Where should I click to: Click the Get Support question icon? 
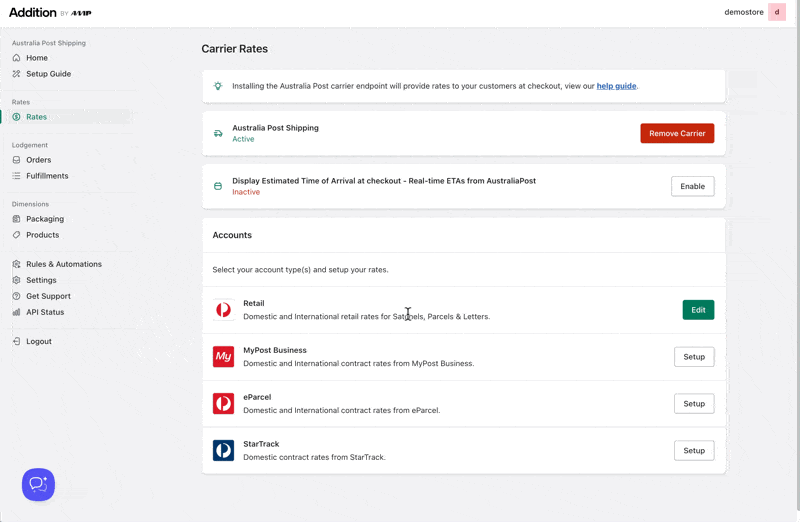tap(16, 296)
